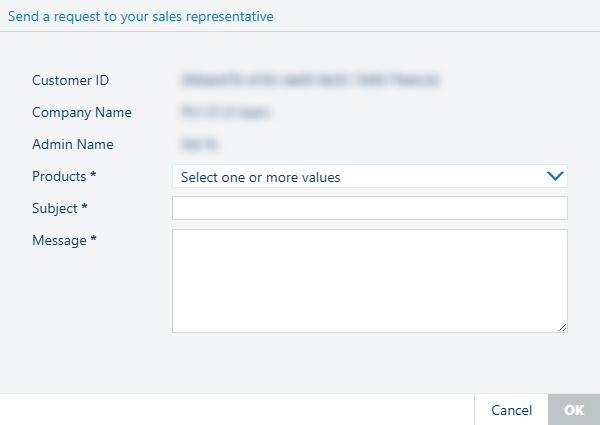Select the blurred Admin Name value
Viewport: 600px width, 425px height.
(x=203, y=144)
